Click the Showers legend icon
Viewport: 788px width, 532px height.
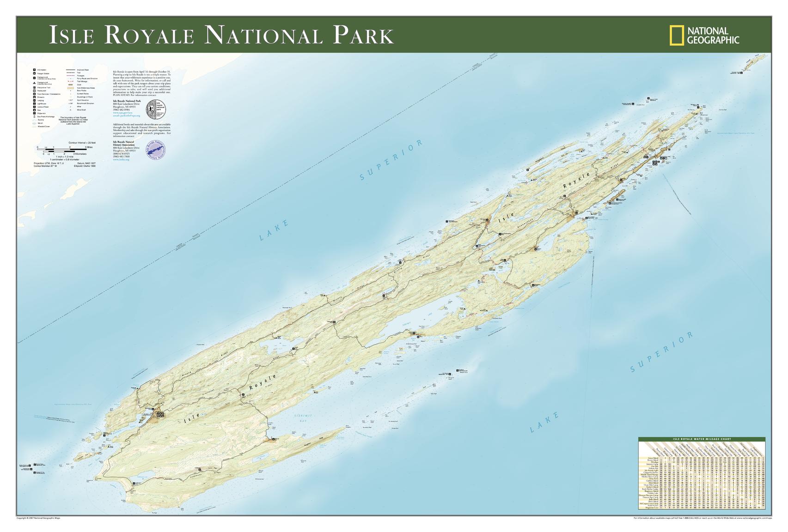point(34,97)
